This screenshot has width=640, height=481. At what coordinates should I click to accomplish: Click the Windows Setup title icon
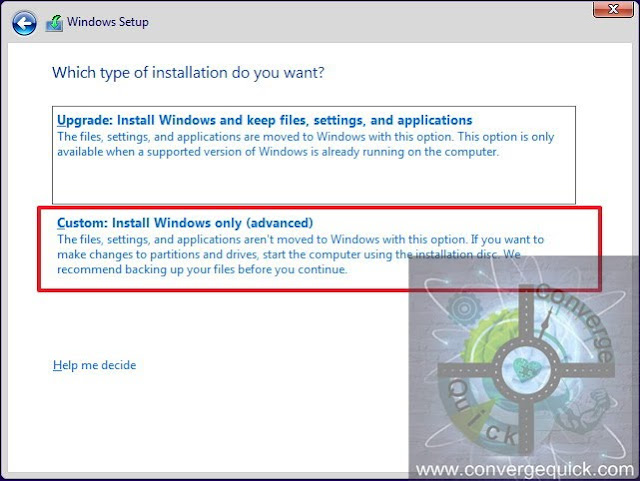pyautogui.click(x=54, y=23)
